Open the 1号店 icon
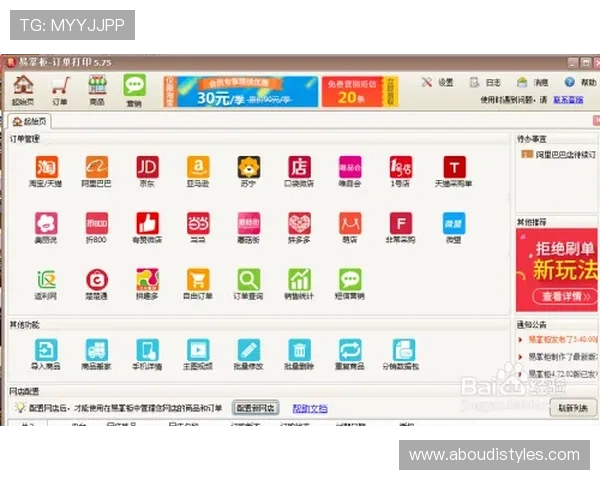This screenshot has width=600, height=480. coord(401,167)
